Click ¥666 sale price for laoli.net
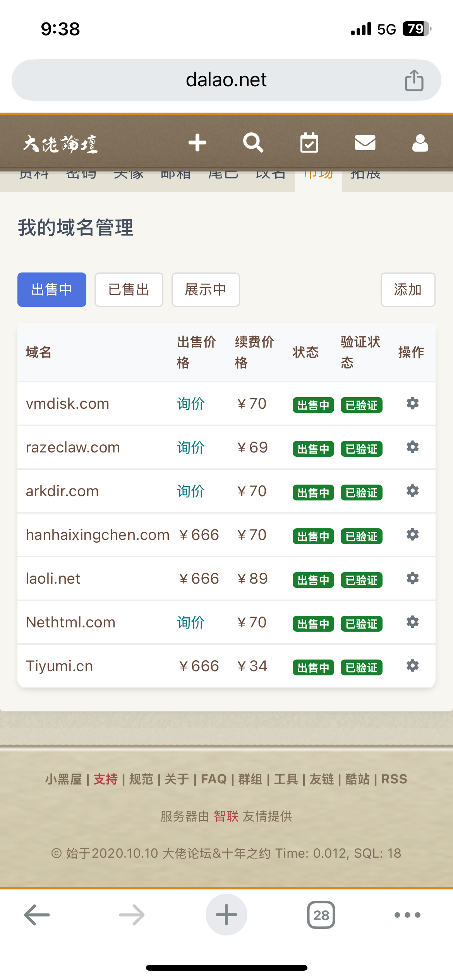 coord(199,579)
